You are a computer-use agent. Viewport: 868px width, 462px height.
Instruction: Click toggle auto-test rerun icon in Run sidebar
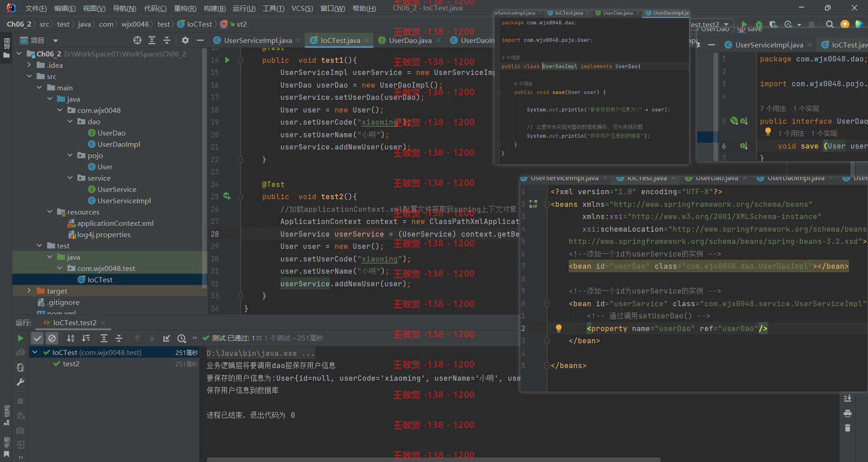click(20, 368)
